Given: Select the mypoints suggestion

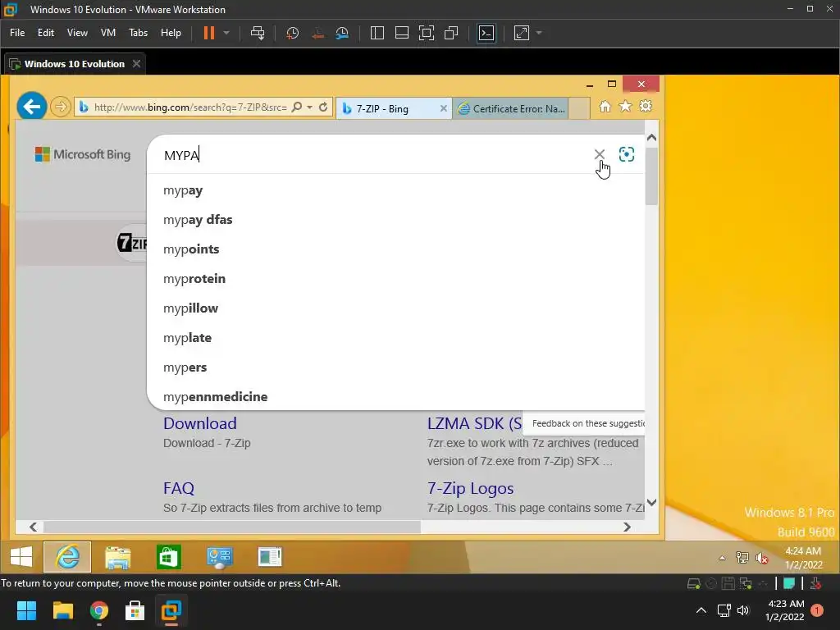Looking at the screenshot, I should point(396,249).
